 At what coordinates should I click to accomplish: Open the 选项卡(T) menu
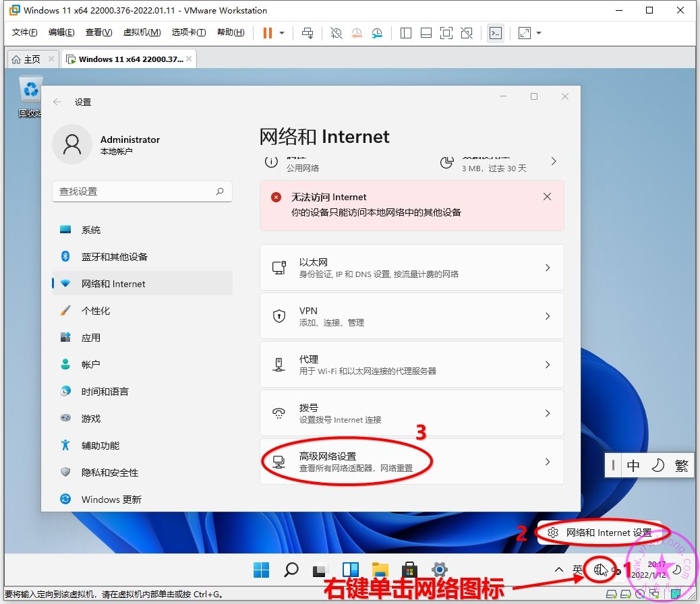coord(189,32)
